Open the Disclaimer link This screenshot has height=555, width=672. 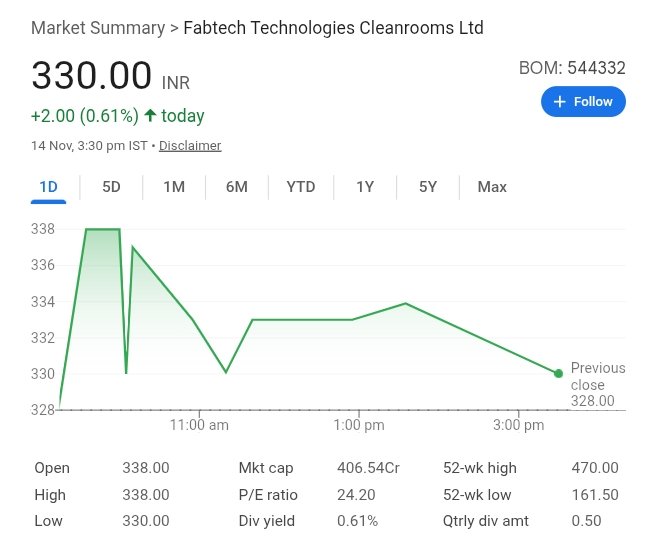190,146
